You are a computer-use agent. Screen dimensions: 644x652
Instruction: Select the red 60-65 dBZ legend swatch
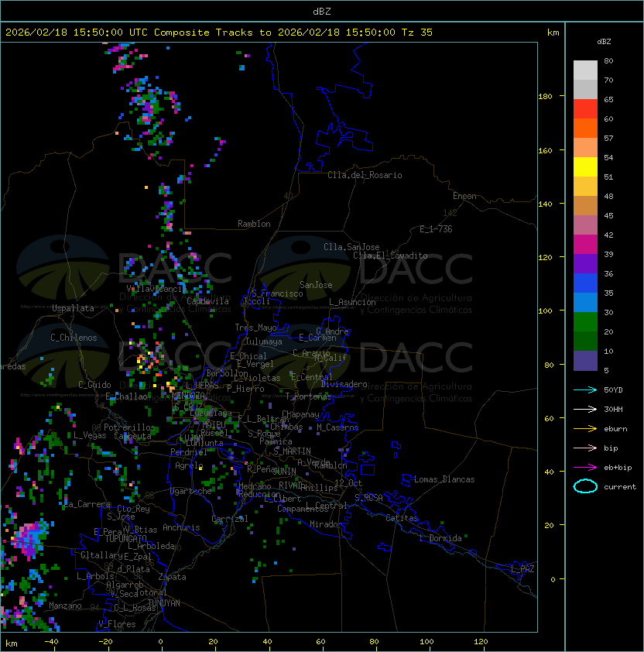585,109
